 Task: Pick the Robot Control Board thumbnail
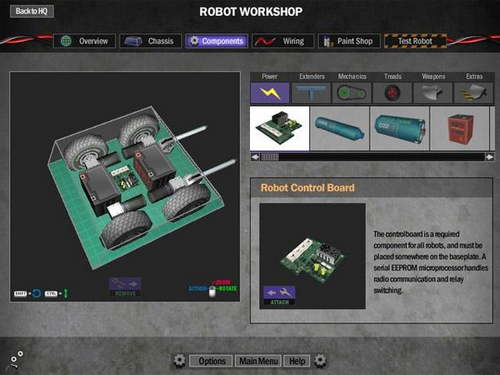tap(280, 128)
